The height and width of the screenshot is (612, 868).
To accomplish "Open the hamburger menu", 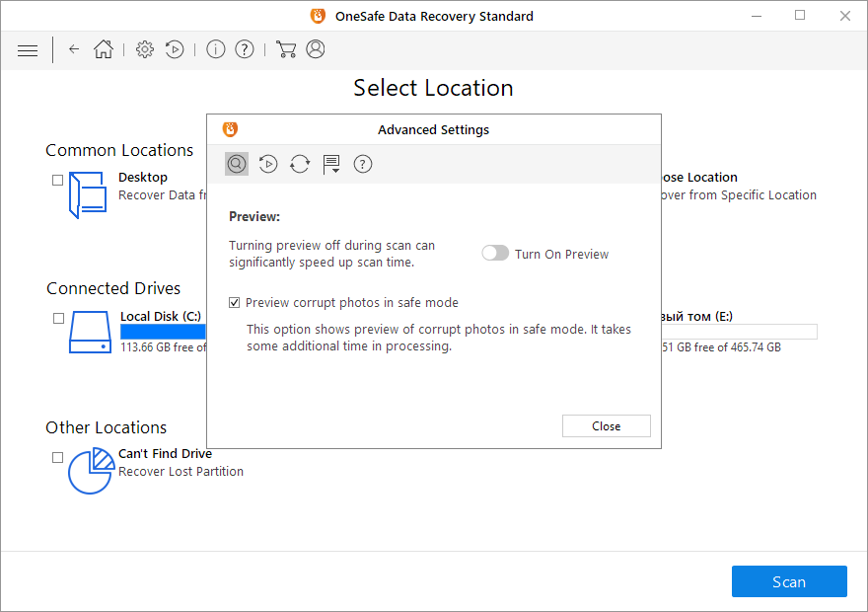I will point(28,49).
